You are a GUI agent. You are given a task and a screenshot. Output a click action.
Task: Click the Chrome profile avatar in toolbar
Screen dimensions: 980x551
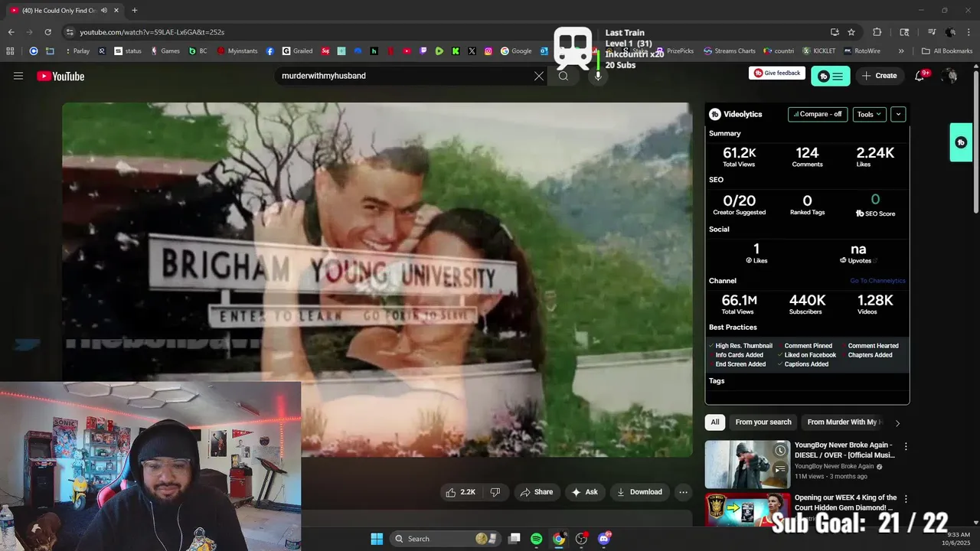pos(950,32)
